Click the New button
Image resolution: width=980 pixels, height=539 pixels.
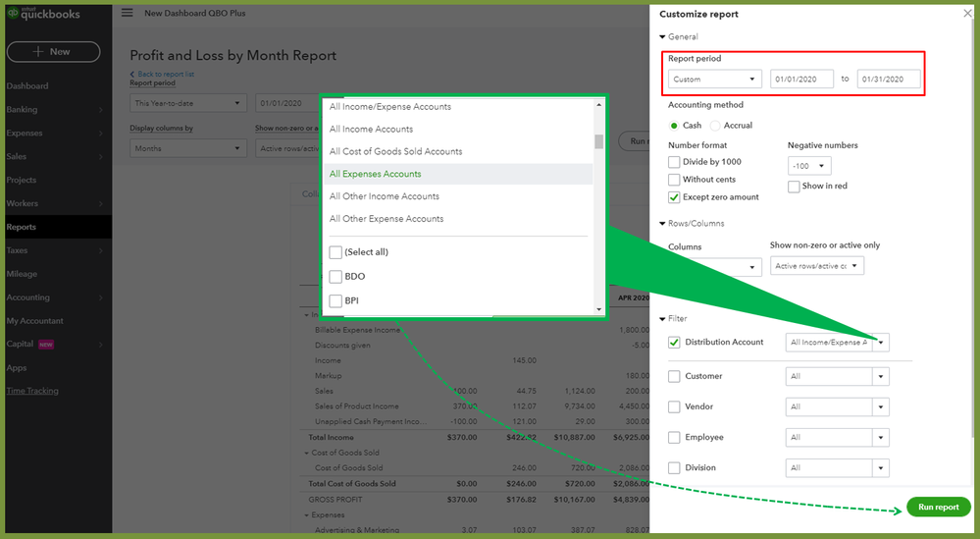(53, 52)
